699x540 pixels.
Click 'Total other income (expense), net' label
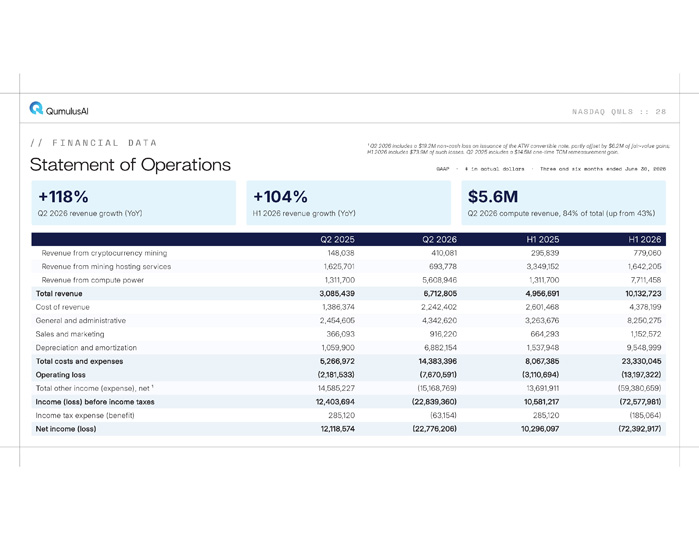95,388
